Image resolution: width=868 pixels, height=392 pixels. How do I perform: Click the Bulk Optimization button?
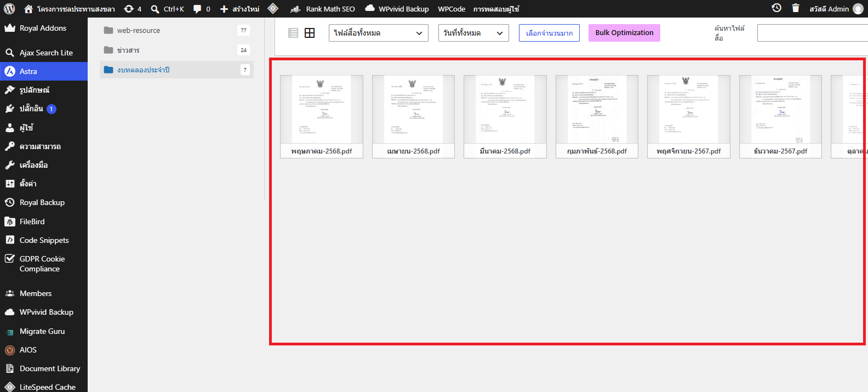624,33
